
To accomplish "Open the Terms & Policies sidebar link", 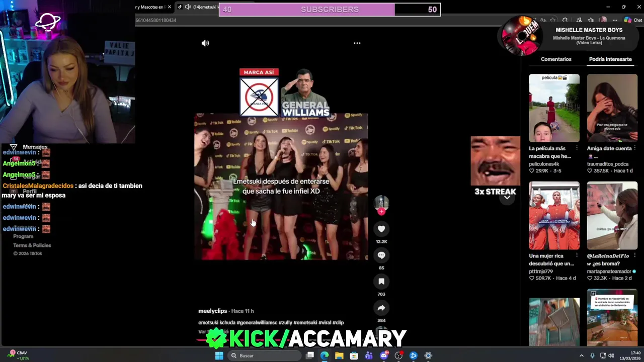I will tap(32, 245).
